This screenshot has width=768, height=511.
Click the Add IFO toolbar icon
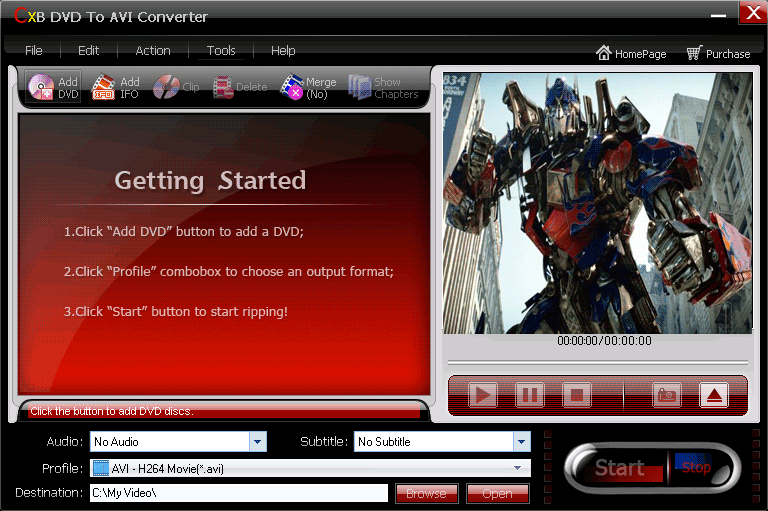[116, 87]
